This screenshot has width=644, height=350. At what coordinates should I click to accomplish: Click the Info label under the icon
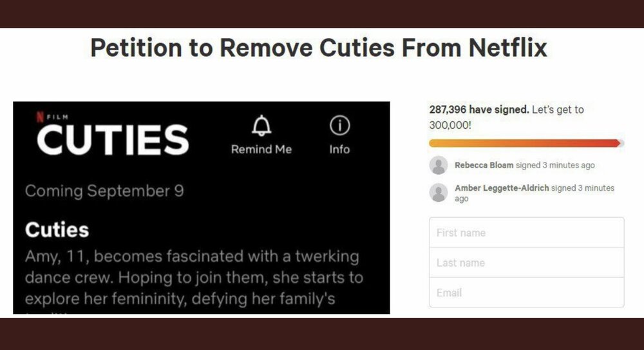[339, 150]
